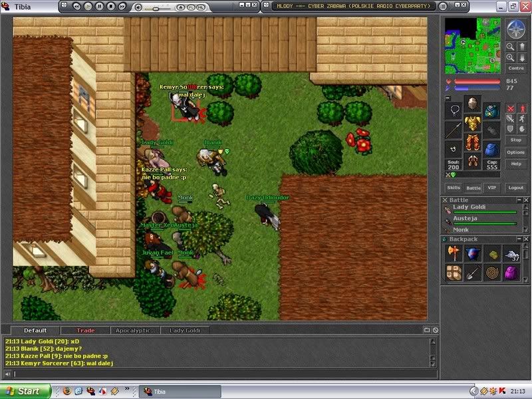Click the yellow-green item in Backpack

tap(492, 253)
